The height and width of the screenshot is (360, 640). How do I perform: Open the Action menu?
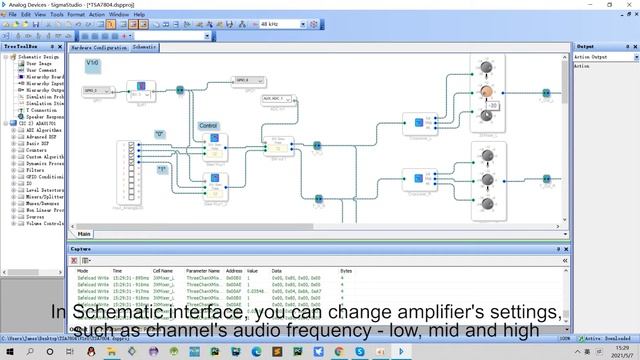[x=97, y=14]
